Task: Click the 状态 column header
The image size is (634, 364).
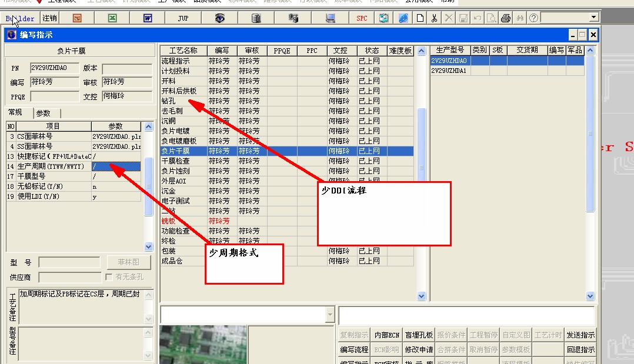Action: click(x=372, y=51)
